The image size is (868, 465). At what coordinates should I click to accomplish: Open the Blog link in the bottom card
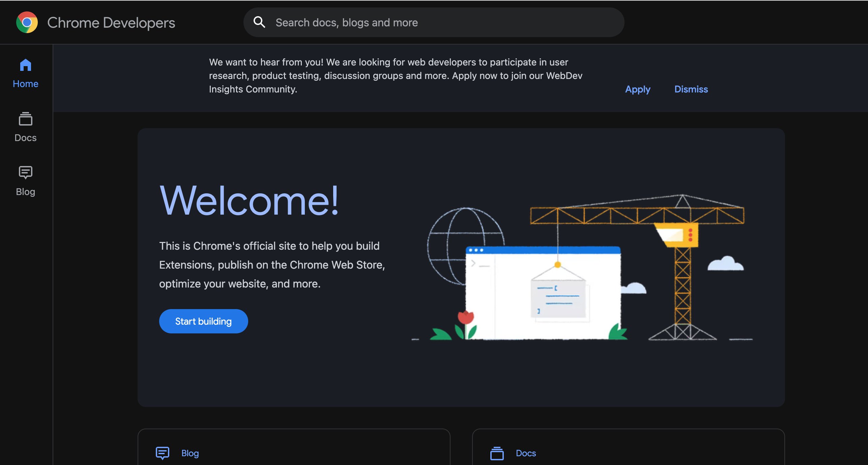click(190, 453)
